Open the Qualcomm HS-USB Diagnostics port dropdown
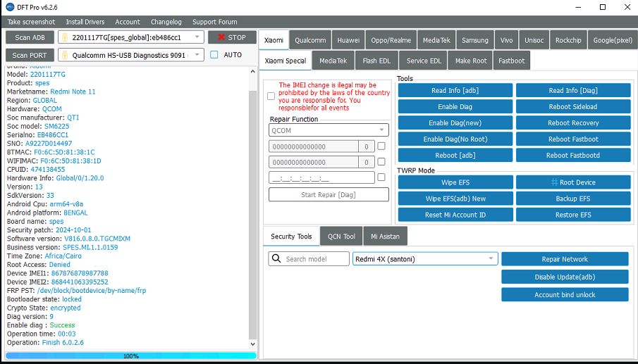 click(x=198, y=55)
